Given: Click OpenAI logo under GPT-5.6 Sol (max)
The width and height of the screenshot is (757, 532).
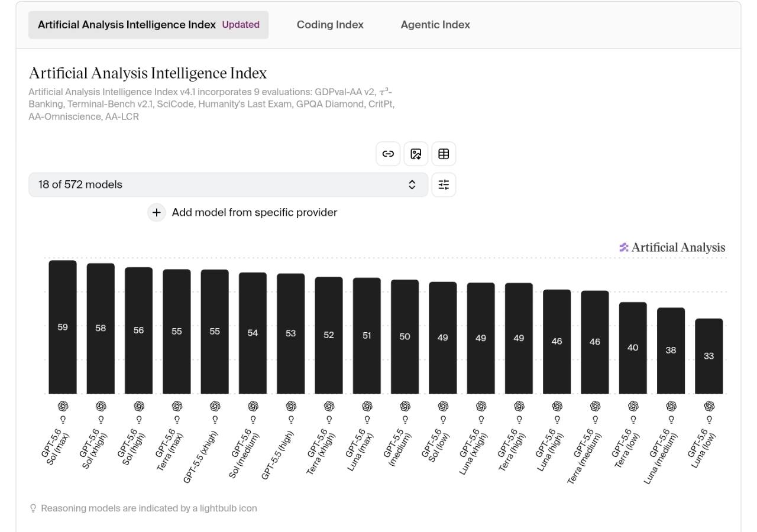Looking at the screenshot, I should point(63,406).
